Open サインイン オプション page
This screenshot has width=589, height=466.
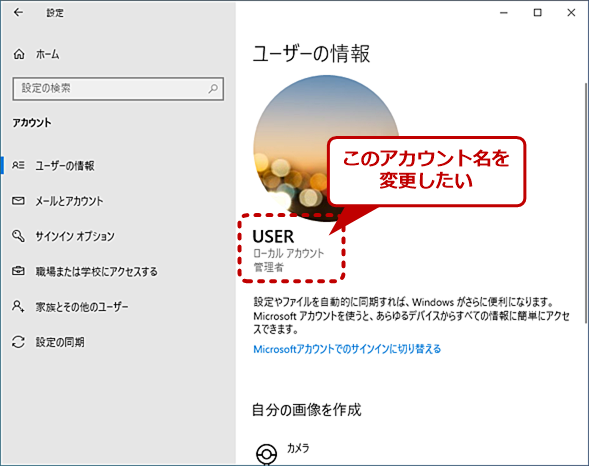pos(75,236)
